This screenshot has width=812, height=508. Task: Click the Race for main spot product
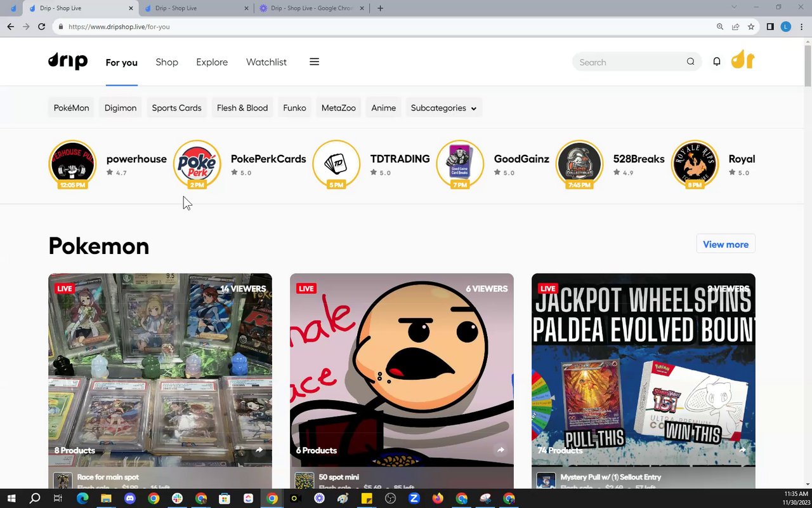(108, 477)
